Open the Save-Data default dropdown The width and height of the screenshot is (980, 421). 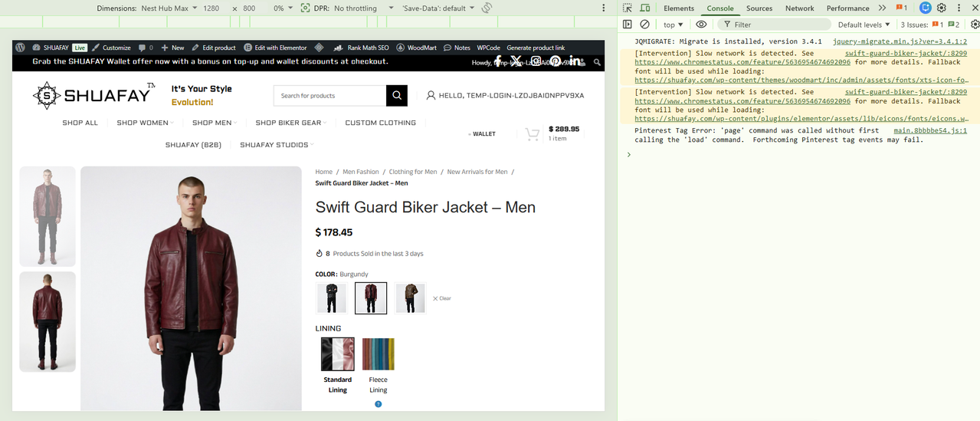438,8
